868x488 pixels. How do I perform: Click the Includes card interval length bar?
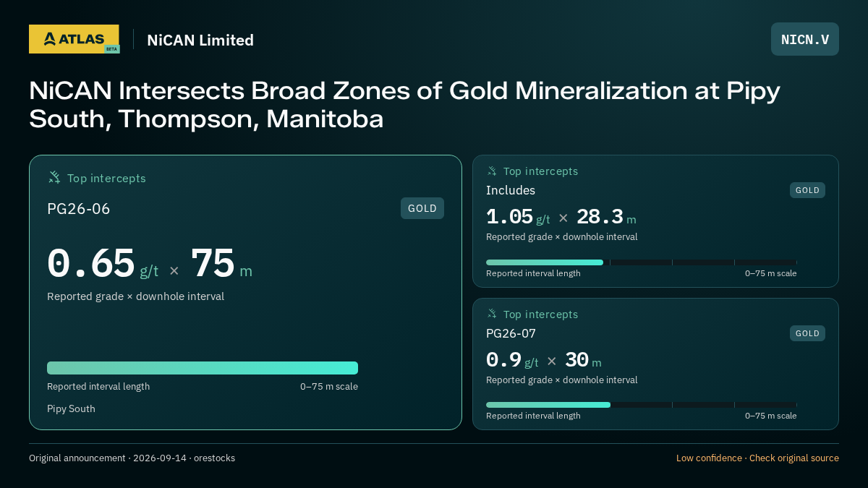(641, 262)
